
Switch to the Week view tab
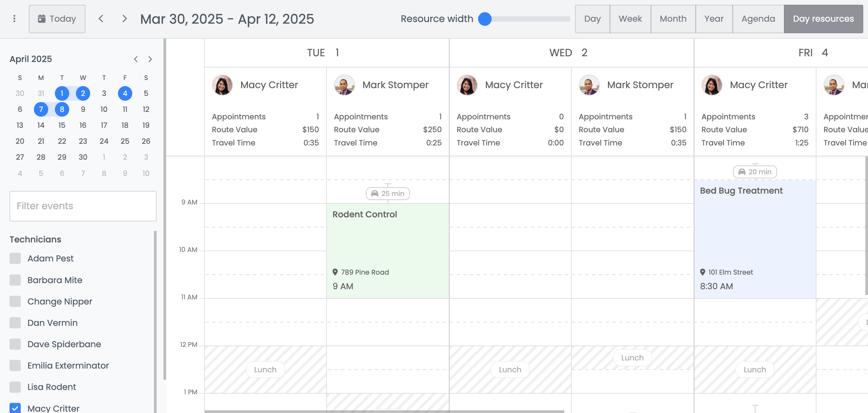pyautogui.click(x=630, y=19)
